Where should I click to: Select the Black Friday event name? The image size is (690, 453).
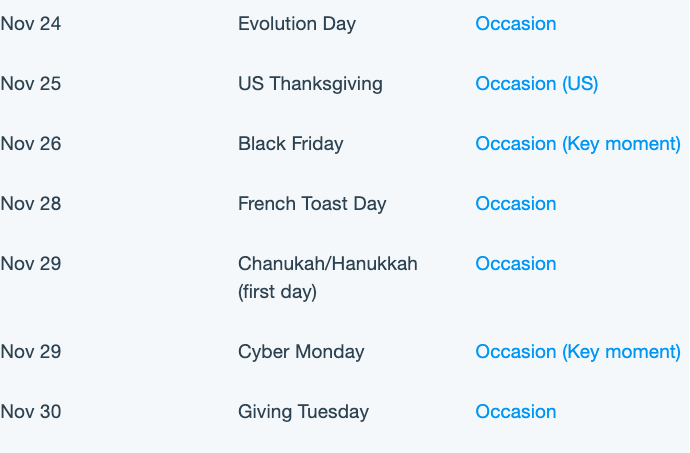291,144
